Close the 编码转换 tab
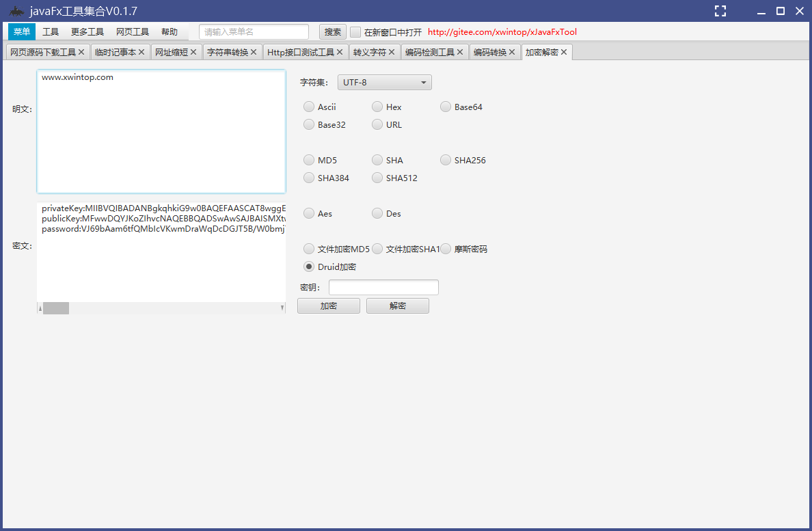The image size is (812, 531). click(x=512, y=52)
